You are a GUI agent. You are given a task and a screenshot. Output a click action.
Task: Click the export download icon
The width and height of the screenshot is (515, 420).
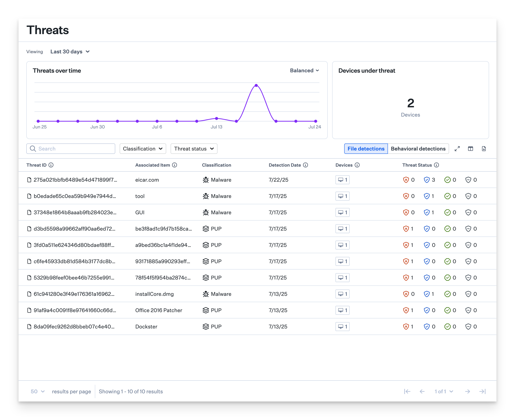pyautogui.click(x=484, y=149)
